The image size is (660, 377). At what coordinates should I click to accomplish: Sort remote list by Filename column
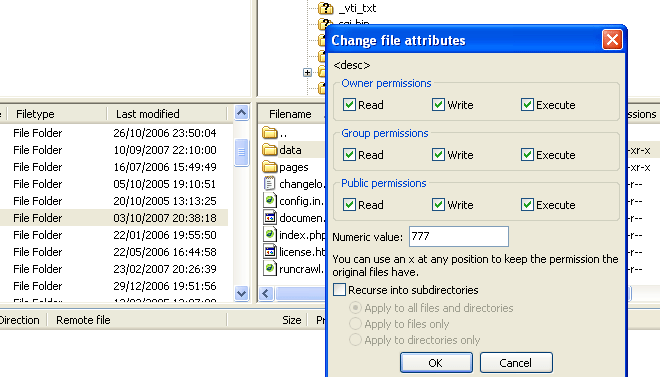click(x=290, y=114)
